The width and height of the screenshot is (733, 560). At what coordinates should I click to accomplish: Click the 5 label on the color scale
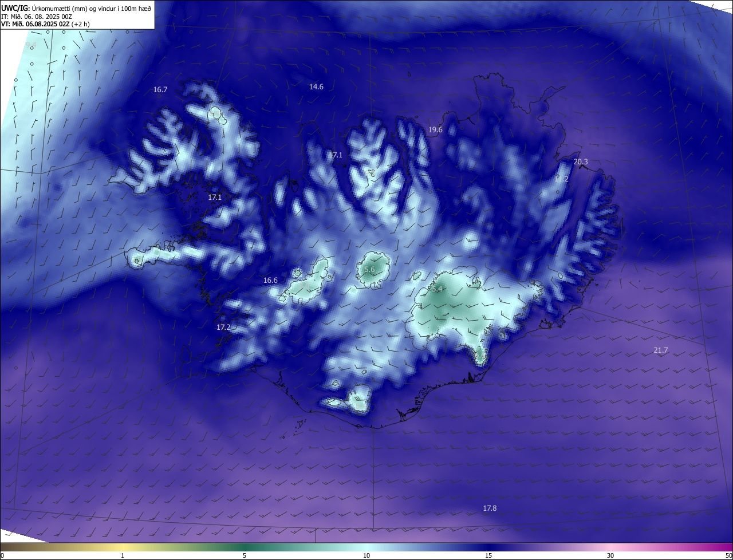click(x=245, y=555)
